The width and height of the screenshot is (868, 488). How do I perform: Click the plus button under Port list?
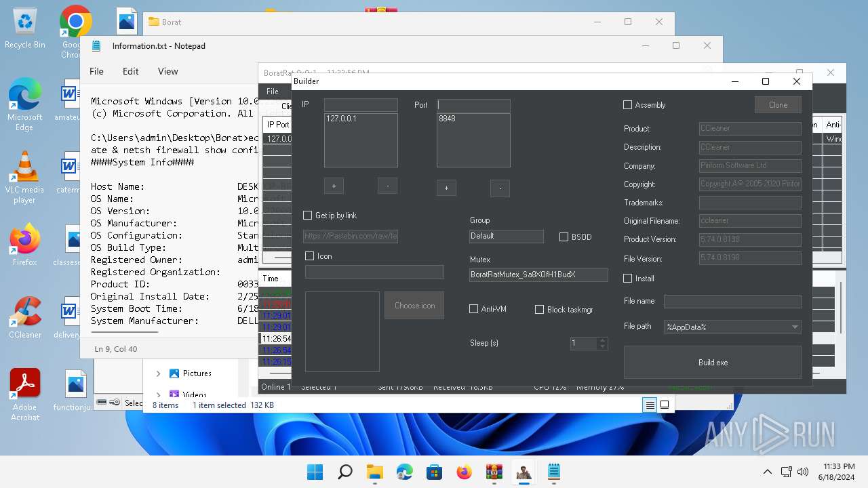tap(446, 188)
